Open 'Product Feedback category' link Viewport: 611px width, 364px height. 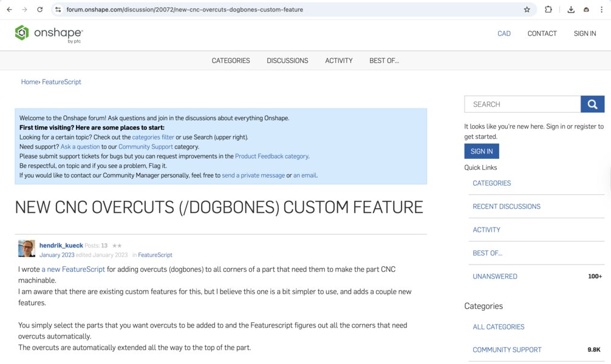click(x=271, y=156)
